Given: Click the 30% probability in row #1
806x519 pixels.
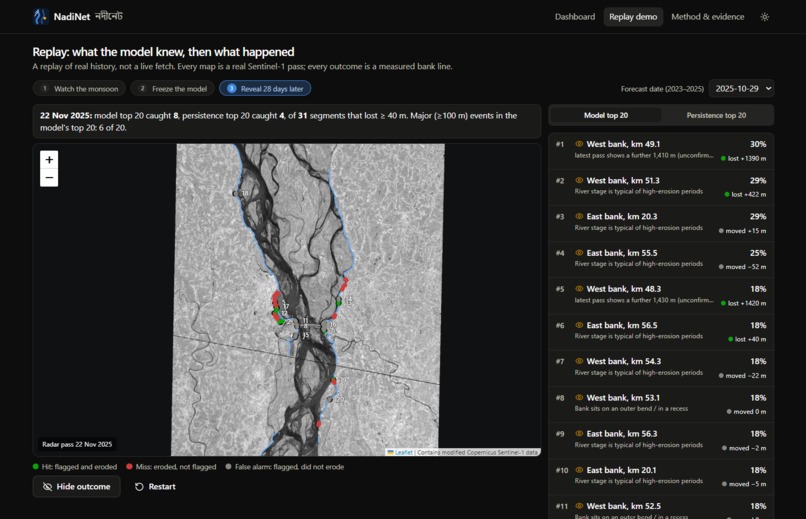Looking at the screenshot, I should [x=758, y=144].
